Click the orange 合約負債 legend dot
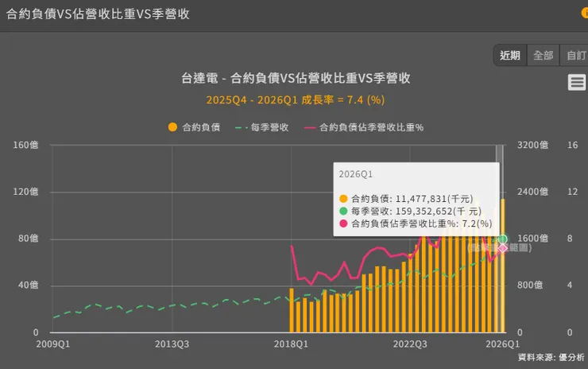 [x=172, y=127]
